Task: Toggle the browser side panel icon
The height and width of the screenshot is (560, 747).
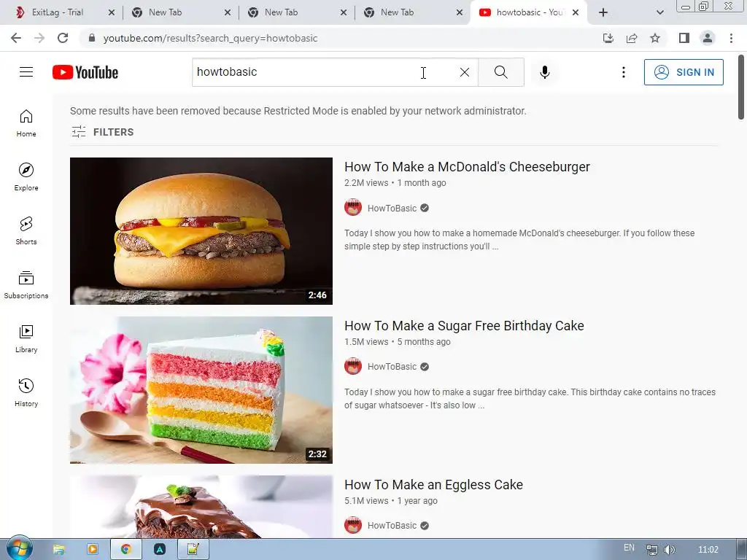Action: click(684, 38)
